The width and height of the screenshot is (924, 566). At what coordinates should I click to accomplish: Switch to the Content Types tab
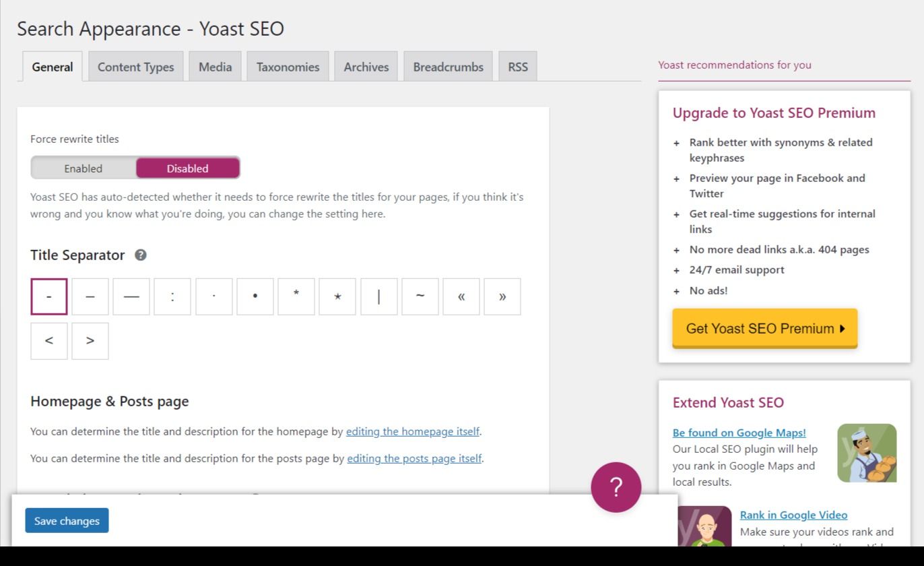coord(136,67)
